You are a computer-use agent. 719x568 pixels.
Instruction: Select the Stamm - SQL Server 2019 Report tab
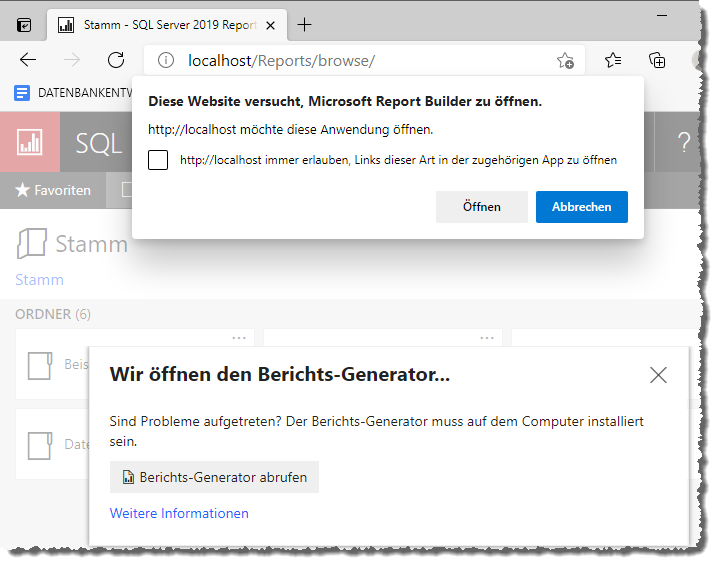pos(167,25)
